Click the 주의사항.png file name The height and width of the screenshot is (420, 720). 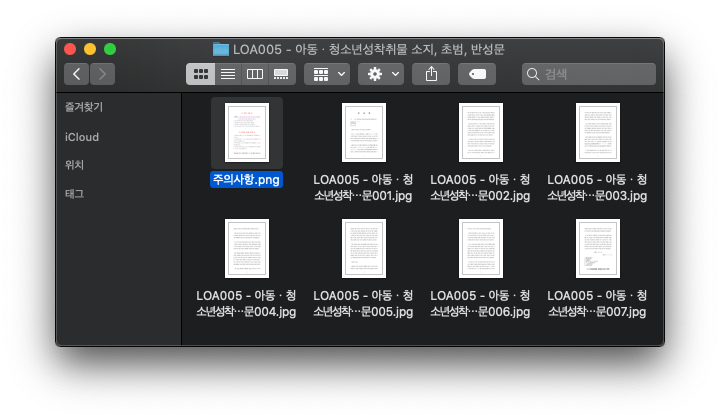point(246,179)
